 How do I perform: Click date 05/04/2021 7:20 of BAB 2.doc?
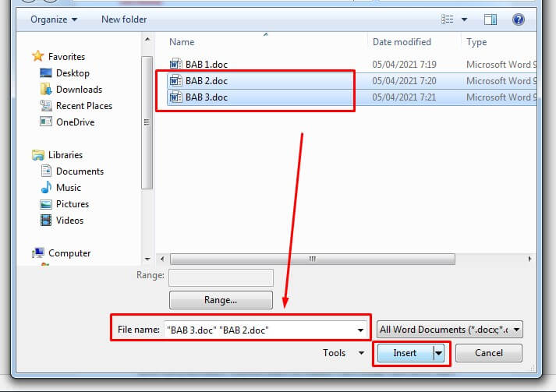pyautogui.click(x=404, y=81)
